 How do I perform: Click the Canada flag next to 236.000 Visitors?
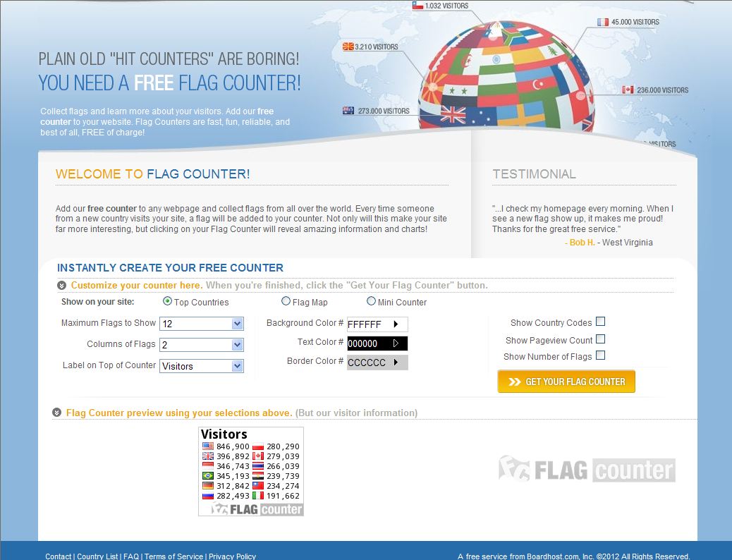pos(628,90)
